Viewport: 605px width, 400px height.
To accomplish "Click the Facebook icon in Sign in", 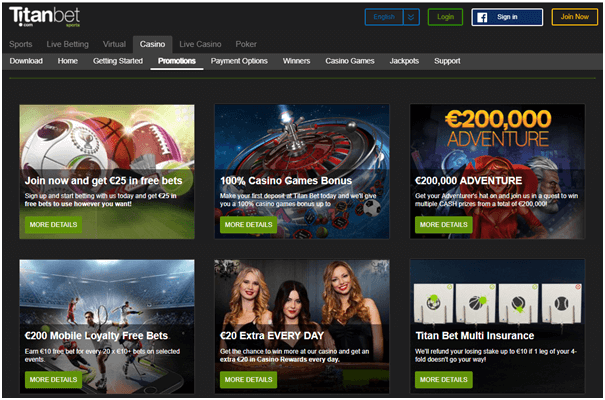I will 482,17.
